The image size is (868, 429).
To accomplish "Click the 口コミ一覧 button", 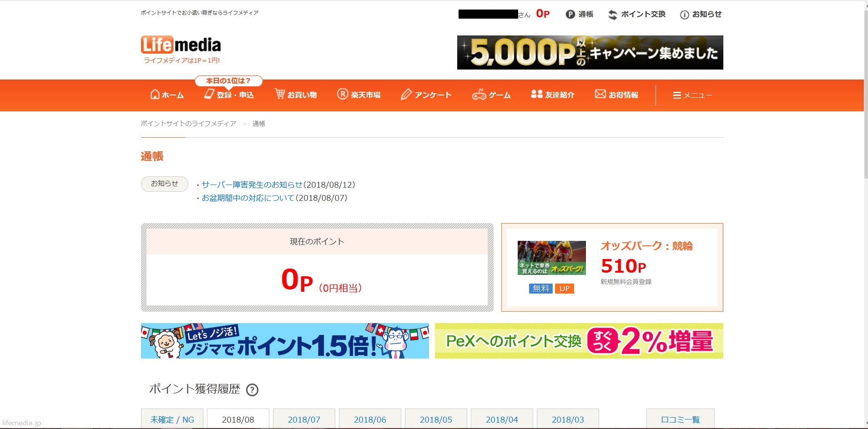I will click(681, 419).
